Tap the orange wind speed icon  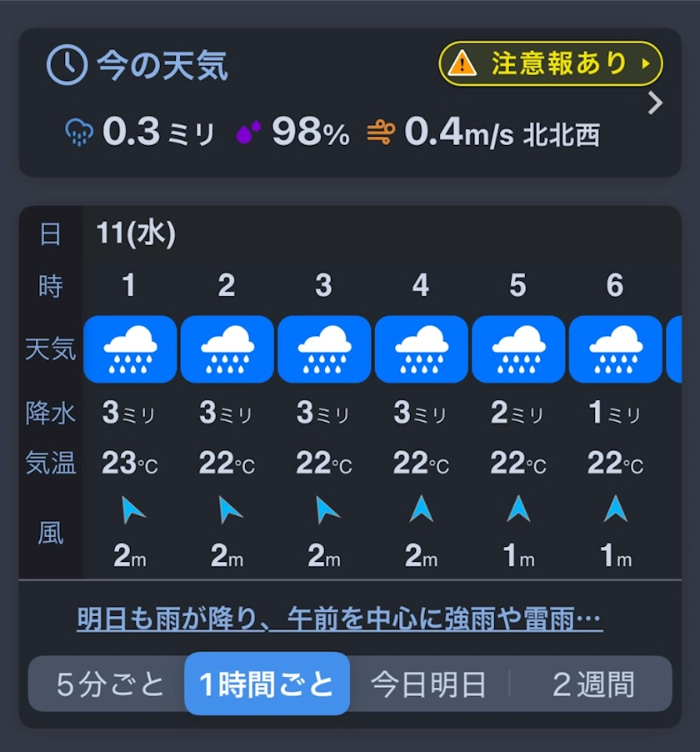tap(381, 133)
